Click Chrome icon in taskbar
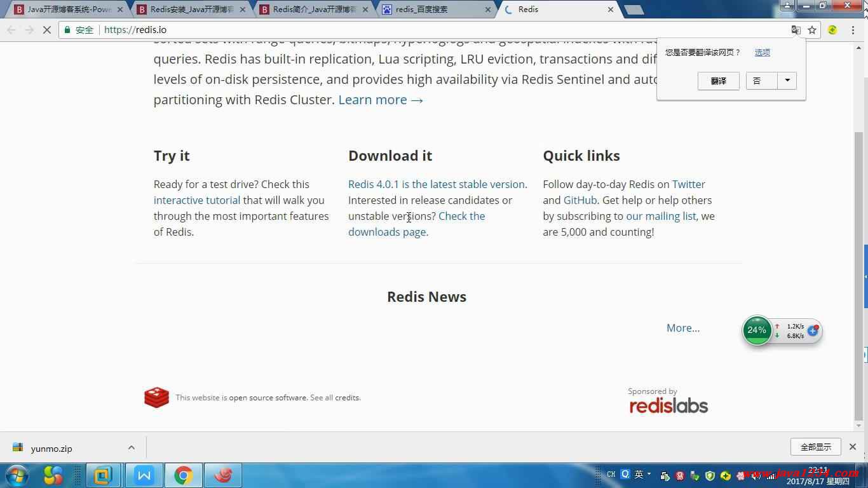This screenshot has height=488, width=868. (184, 475)
